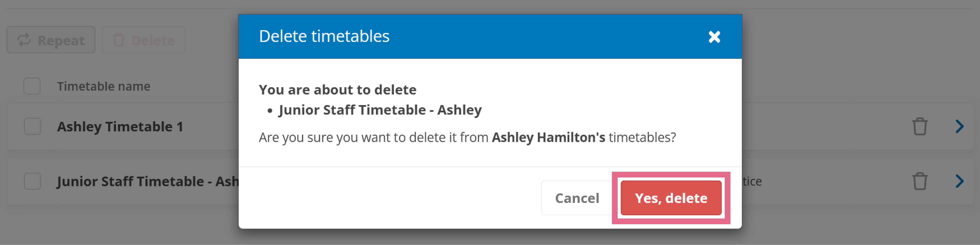Tick the Junior Staff Timetable checkbox
This screenshot has height=245, width=980.
pyautogui.click(x=32, y=181)
